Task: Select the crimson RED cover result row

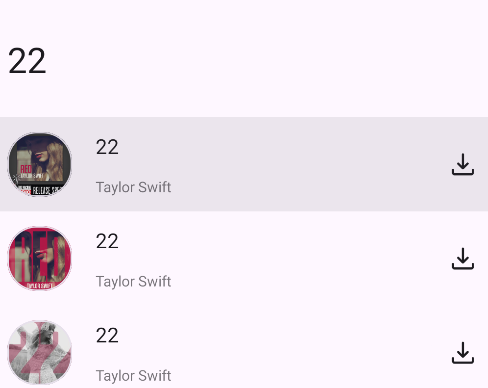Action: click(244, 258)
